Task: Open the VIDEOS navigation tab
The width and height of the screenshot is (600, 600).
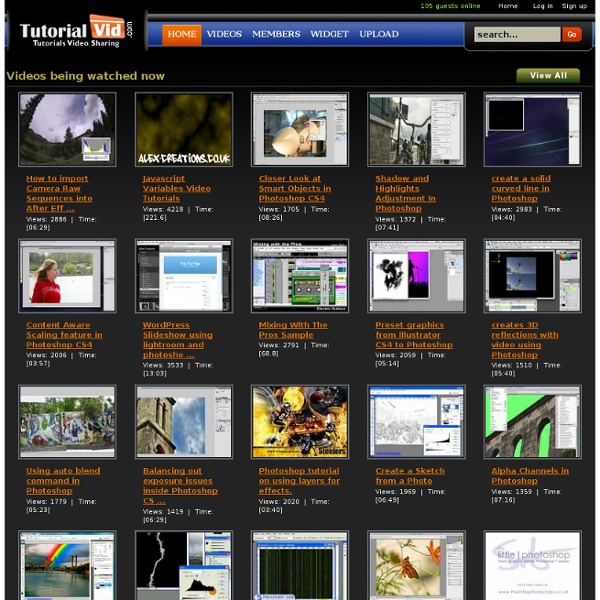Action: click(x=224, y=34)
